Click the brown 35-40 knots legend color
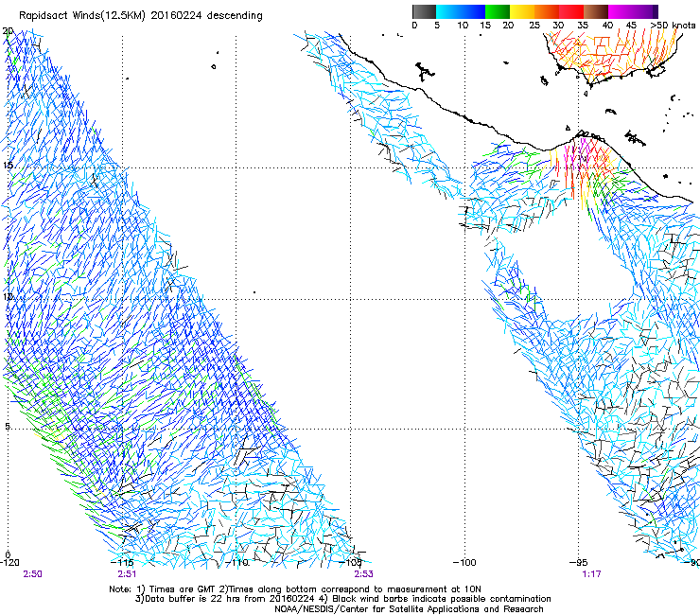The image size is (700, 615). [596, 11]
